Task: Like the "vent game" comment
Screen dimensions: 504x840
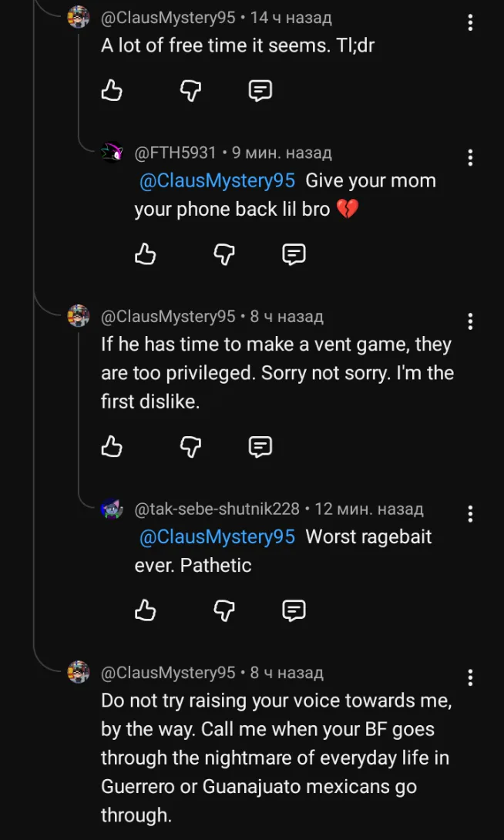Action: coord(112,446)
